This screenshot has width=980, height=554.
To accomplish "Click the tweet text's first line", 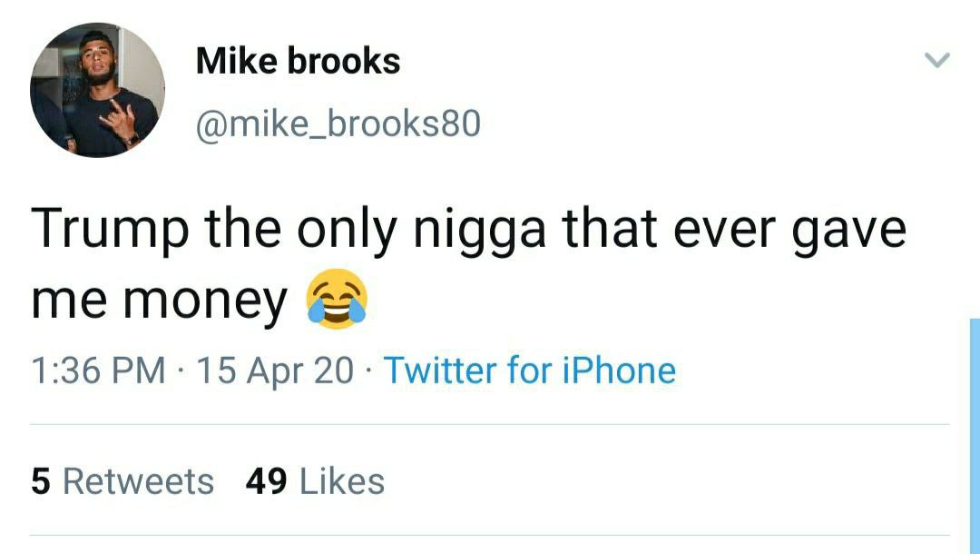I will pyautogui.click(x=469, y=230).
